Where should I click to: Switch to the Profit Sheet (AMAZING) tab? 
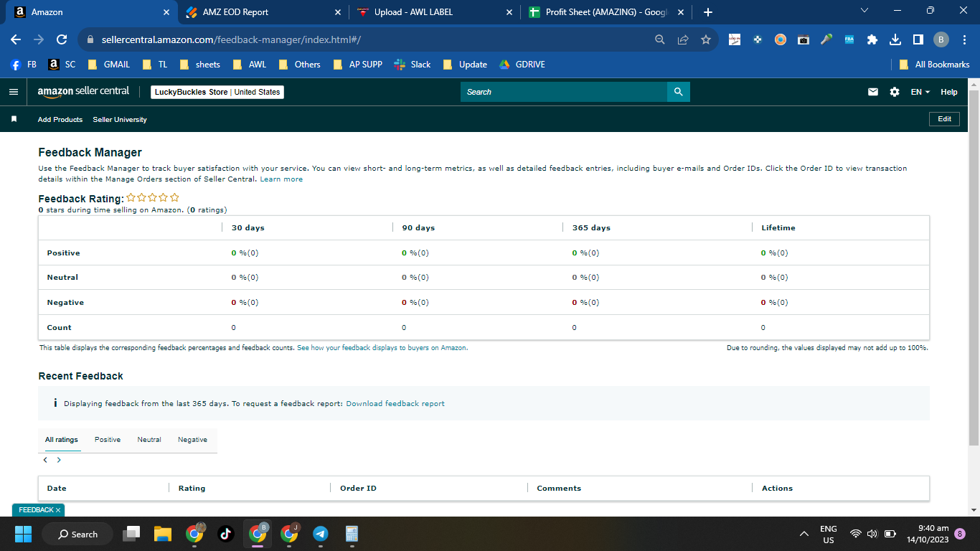click(x=606, y=12)
